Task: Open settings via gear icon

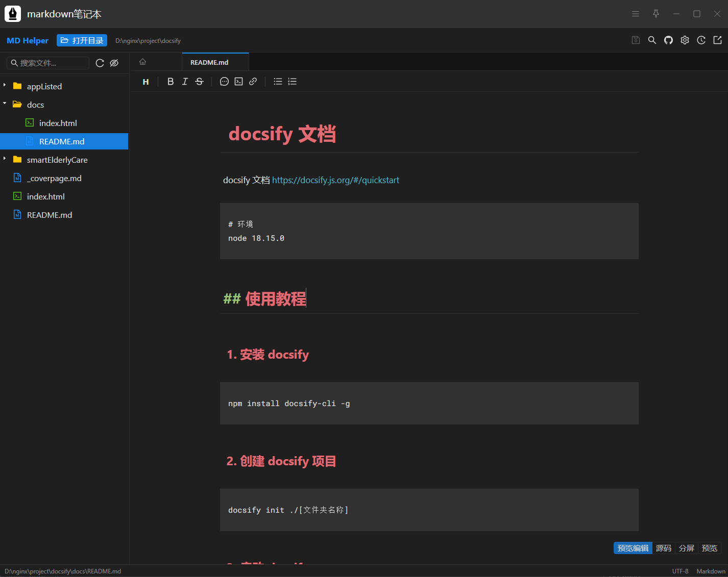Action: [685, 40]
